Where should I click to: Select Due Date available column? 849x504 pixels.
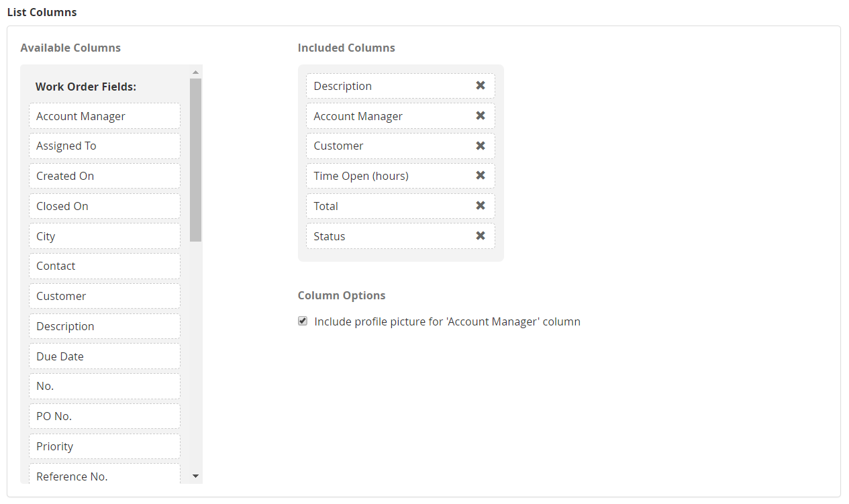(x=105, y=356)
